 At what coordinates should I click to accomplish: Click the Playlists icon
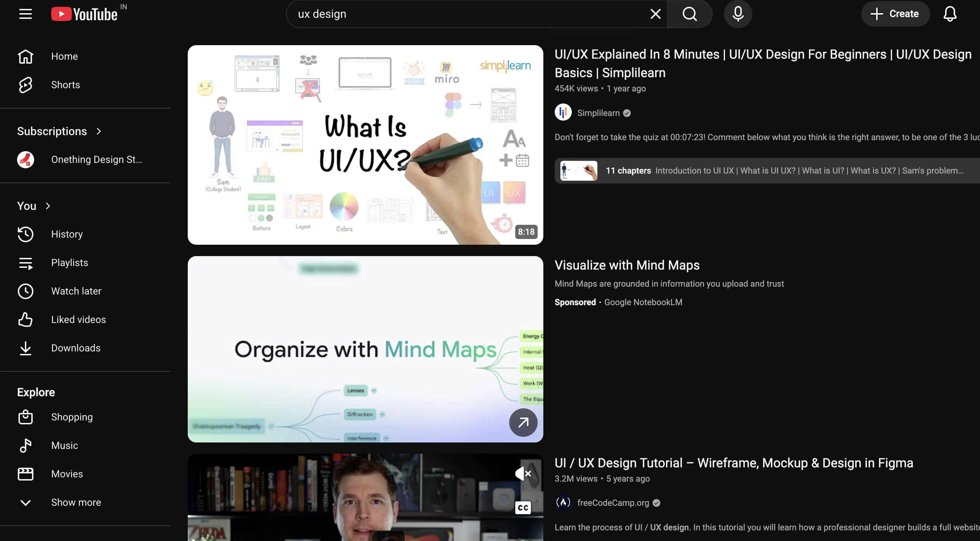click(26, 263)
